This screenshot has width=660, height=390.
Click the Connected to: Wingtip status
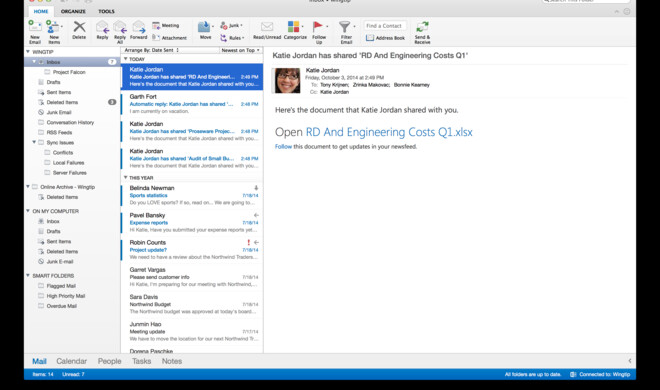[x=601, y=374]
